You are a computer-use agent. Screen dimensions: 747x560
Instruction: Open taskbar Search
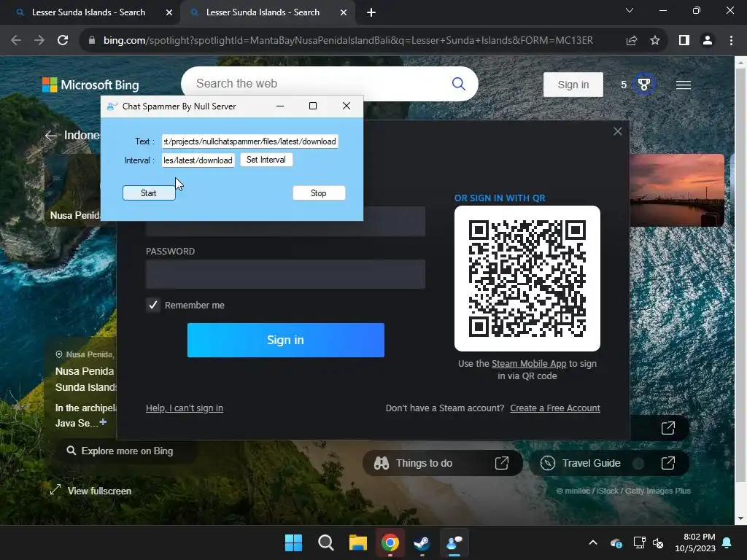point(326,542)
